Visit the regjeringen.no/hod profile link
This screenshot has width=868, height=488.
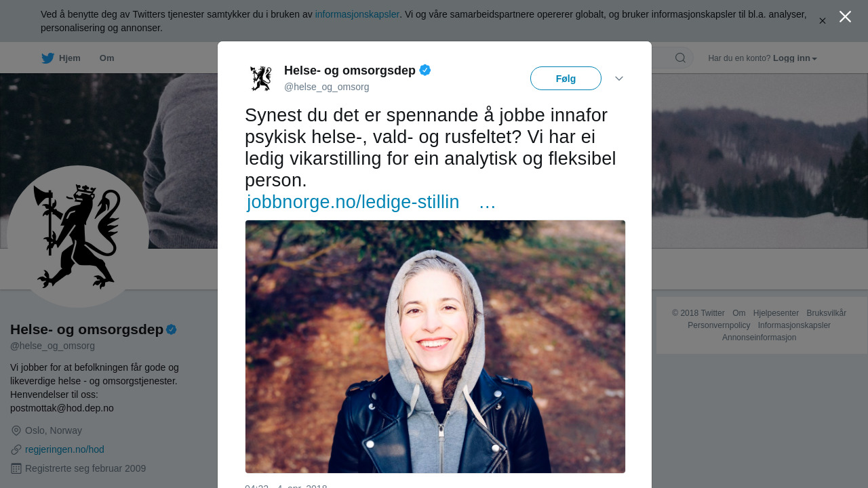(64, 449)
